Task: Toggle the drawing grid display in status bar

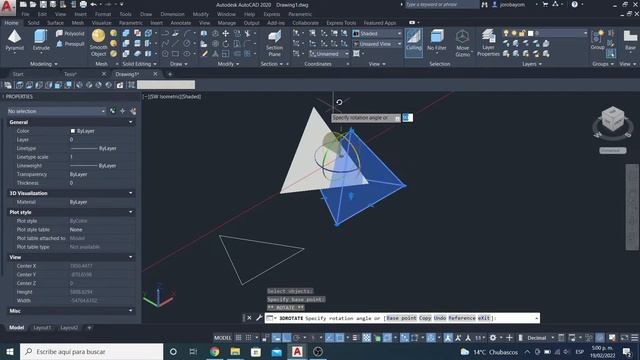Action: (238, 338)
